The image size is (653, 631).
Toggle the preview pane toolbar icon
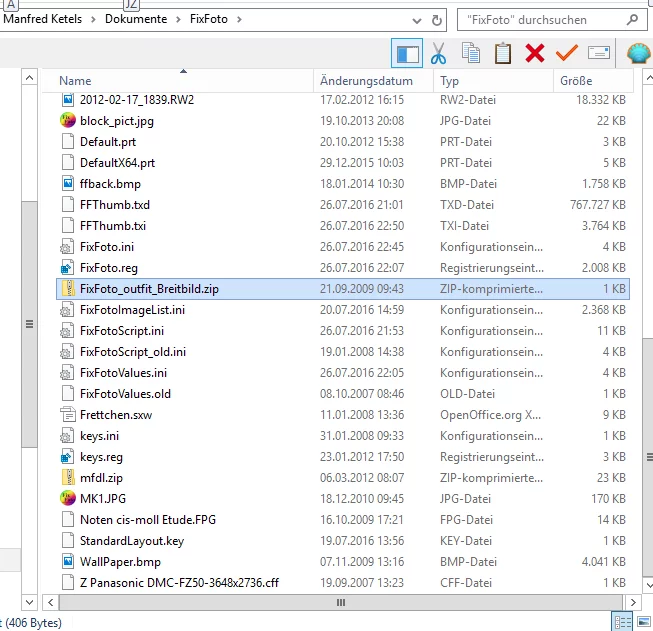407,53
